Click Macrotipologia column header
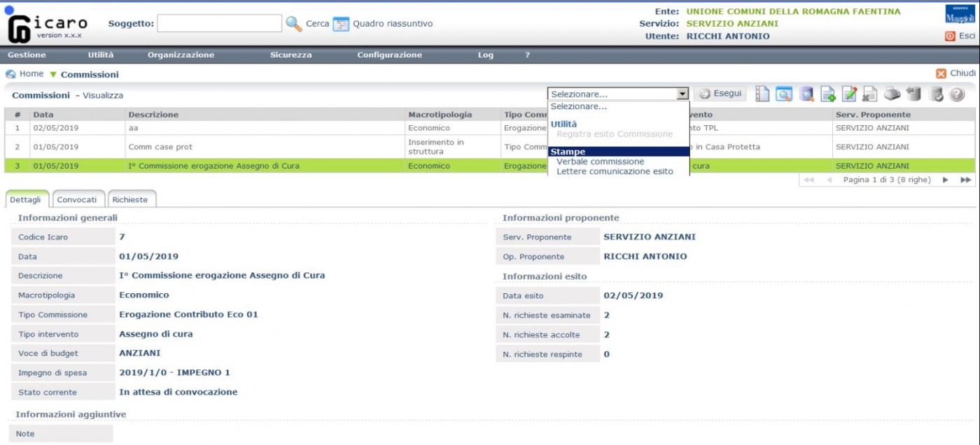Image resolution: width=980 pixels, height=445 pixels. (454, 114)
